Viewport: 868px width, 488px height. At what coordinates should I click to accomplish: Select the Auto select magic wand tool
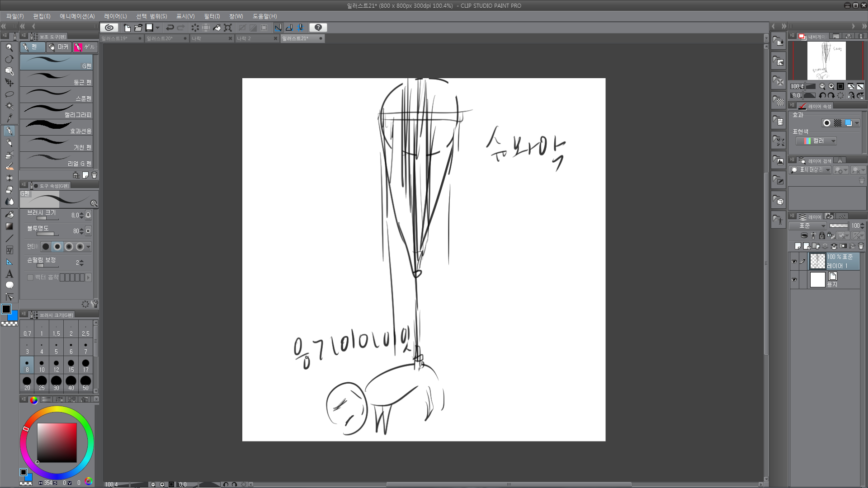point(9,106)
